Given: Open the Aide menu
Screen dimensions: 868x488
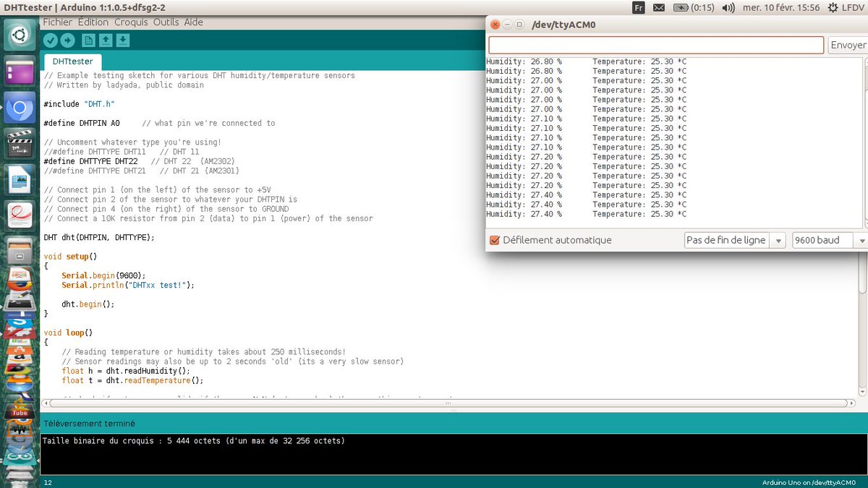Looking at the screenshot, I should point(193,22).
